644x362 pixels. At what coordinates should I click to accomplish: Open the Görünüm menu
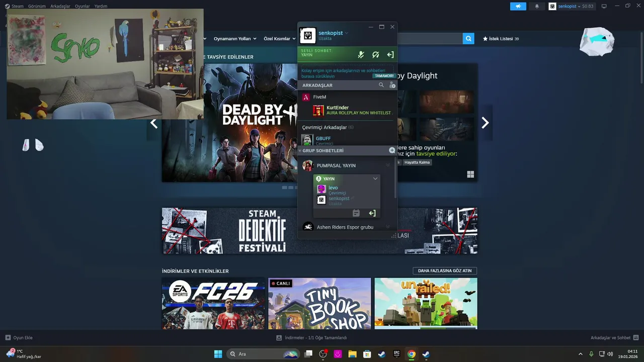pyautogui.click(x=37, y=6)
